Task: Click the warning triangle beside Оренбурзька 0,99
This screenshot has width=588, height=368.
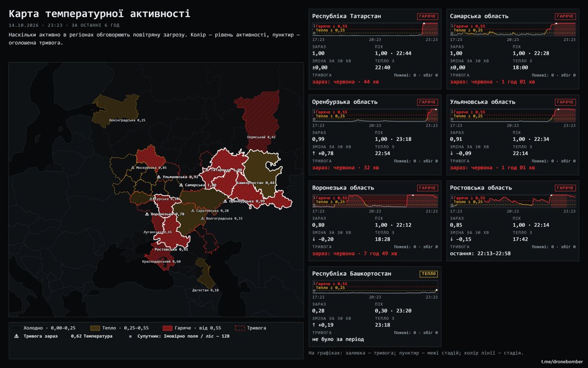Action: tap(225, 201)
